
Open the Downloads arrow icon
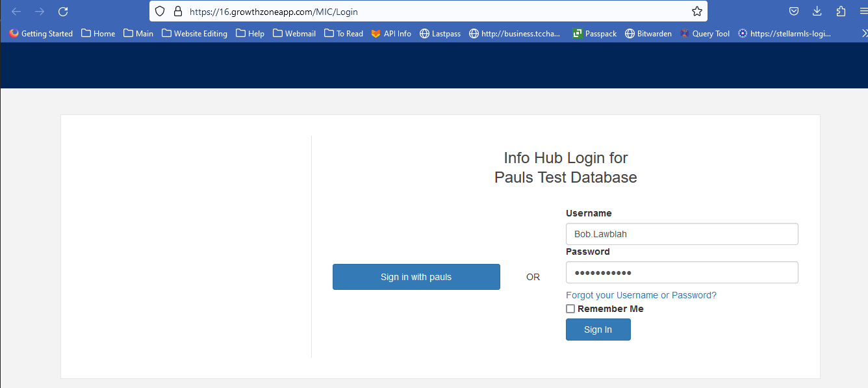coord(817,12)
